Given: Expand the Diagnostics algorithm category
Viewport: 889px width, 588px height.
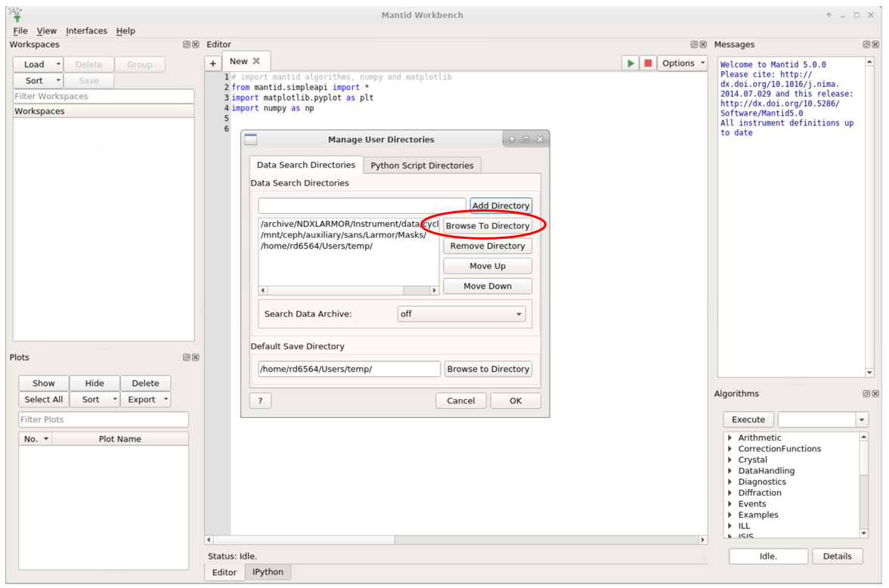Looking at the screenshot, I should (x=730, y=482).
